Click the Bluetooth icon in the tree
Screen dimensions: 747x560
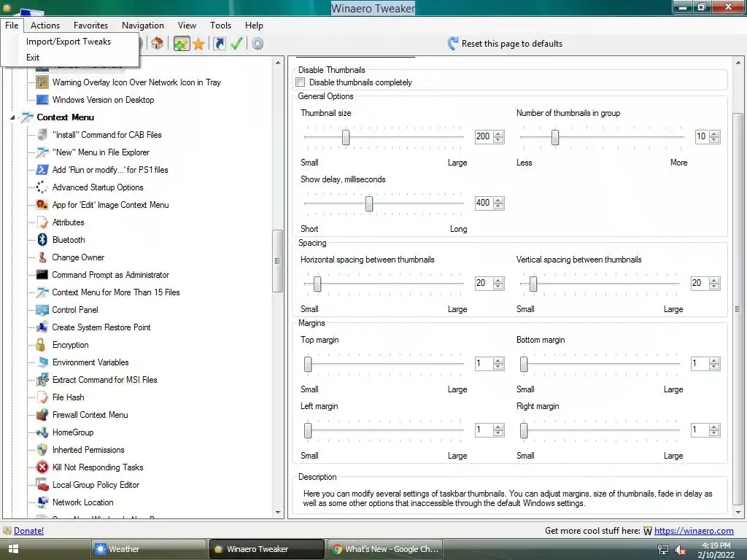42,239
